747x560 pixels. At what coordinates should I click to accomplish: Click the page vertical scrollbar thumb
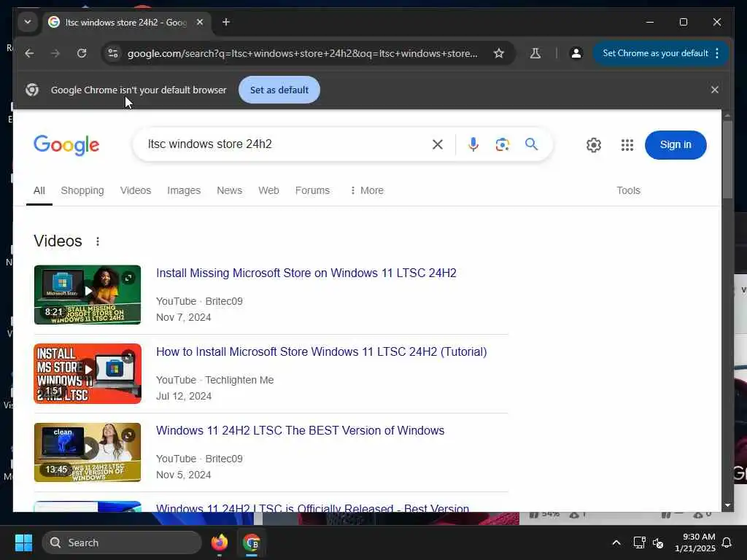pyautogui.click(x=727, y=160)
